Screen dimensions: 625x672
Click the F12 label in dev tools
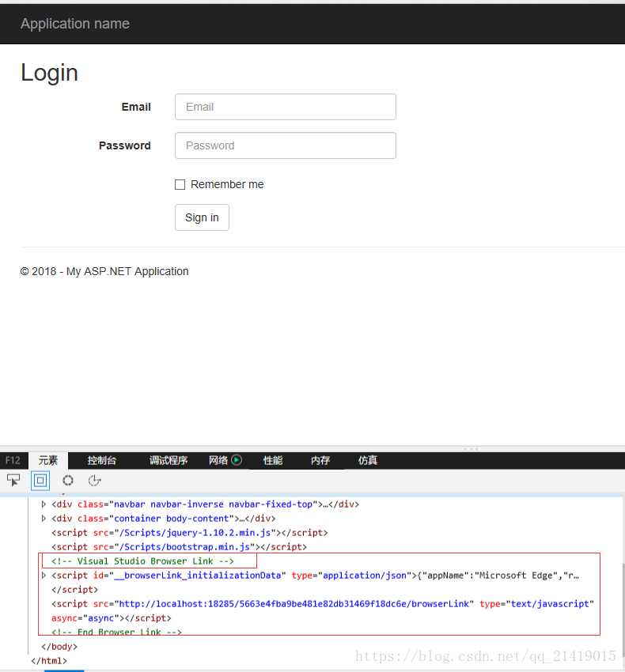13,460
